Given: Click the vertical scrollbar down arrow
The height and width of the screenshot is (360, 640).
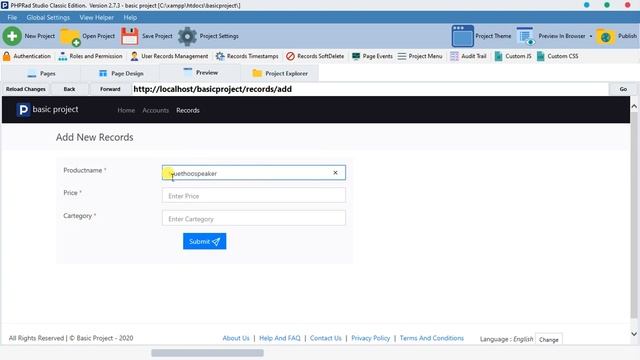Looking at the screenshot, I should click(634, 333).
